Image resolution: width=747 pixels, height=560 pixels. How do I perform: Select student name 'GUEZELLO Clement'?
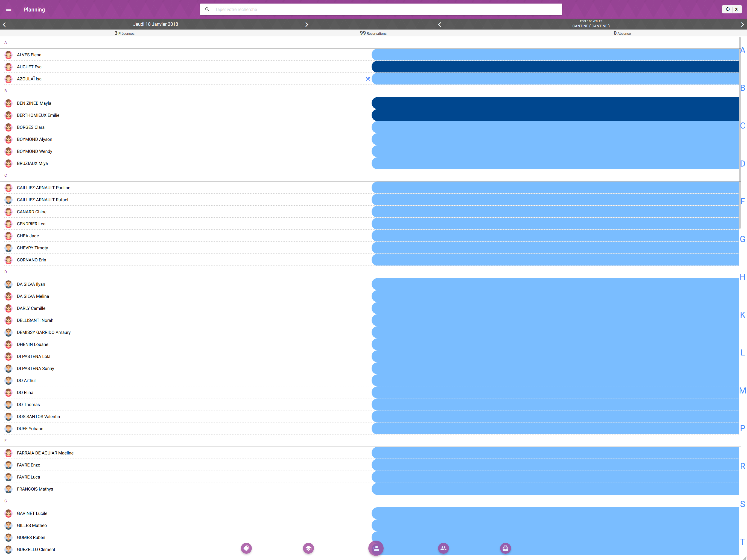36,550
